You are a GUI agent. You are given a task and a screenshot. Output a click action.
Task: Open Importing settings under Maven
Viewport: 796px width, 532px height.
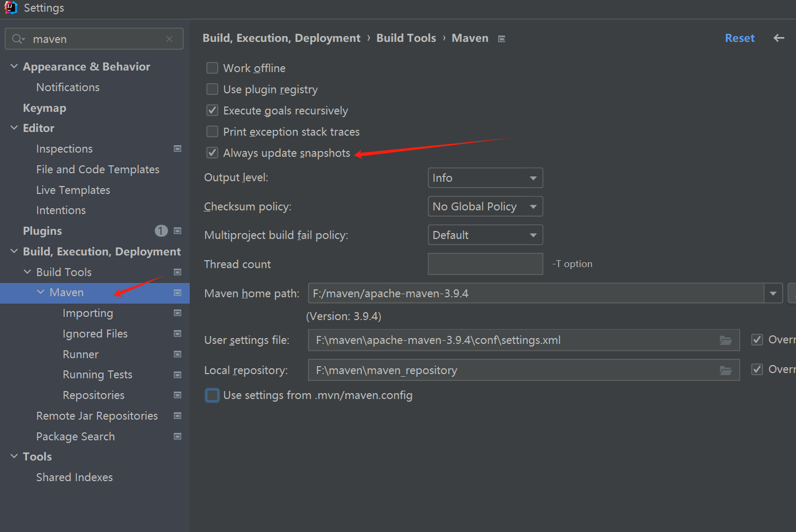click(x=88, y=313)
